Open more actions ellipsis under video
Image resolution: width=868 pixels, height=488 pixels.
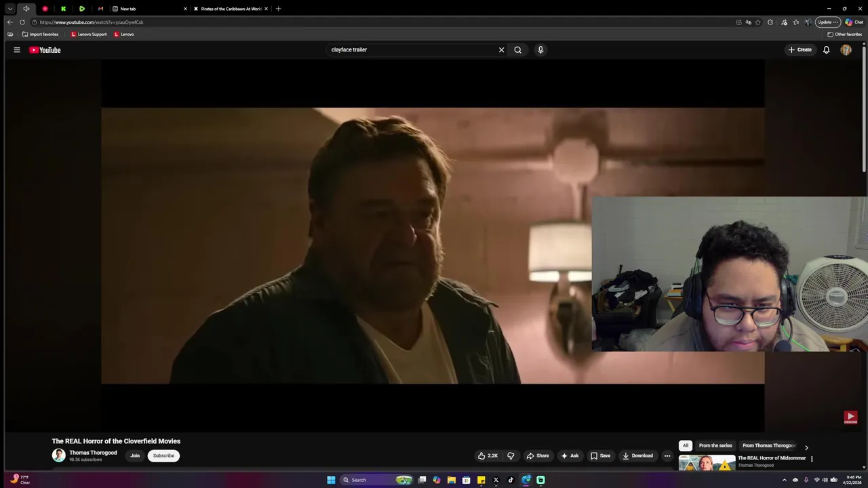(667, 455)
